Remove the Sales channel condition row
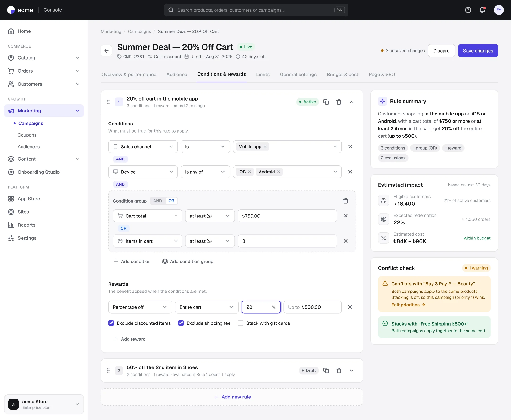The height and width of the screenshot is (420, 511). pos(350,147)
